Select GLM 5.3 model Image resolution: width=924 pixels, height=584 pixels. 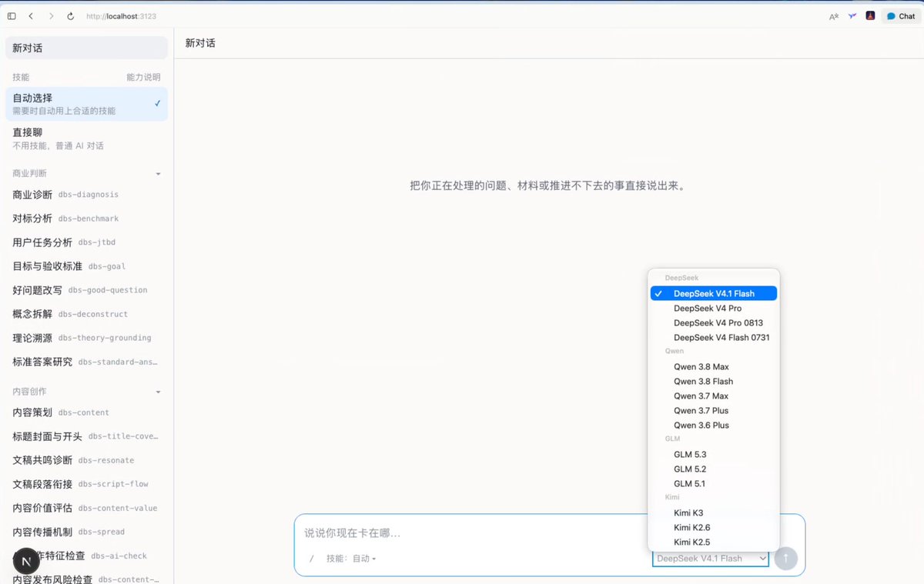point(714,454)
